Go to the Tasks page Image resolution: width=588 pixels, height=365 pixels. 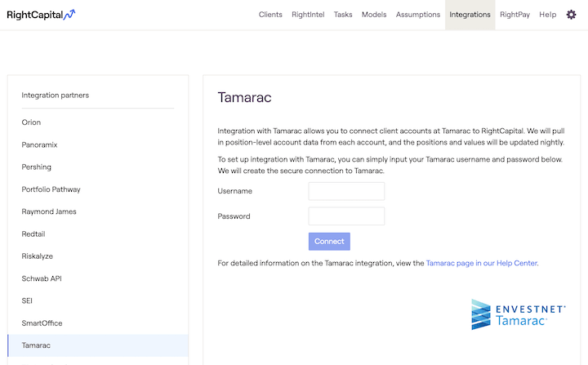[343, 15]
